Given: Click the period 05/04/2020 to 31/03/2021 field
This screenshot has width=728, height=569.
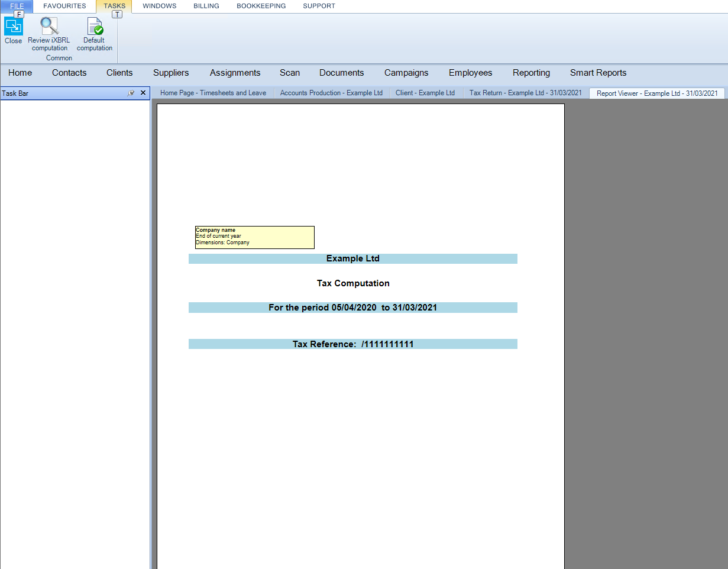Looking at the screenshot, I should [353, 308].
